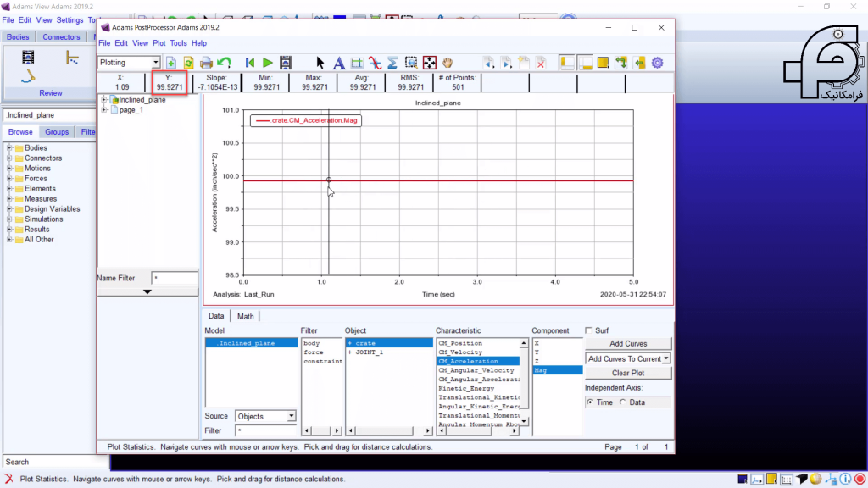This screenshot has width=868, height=488.
Task: Click the red curve edit tool icon
Action: point(375,63)
